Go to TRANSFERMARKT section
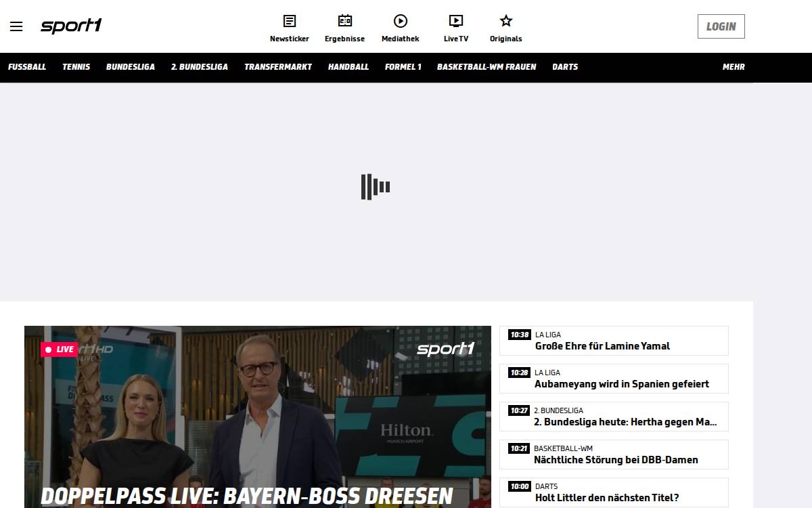The height and width of the screenshot is (508, 812). coord(278,67)
